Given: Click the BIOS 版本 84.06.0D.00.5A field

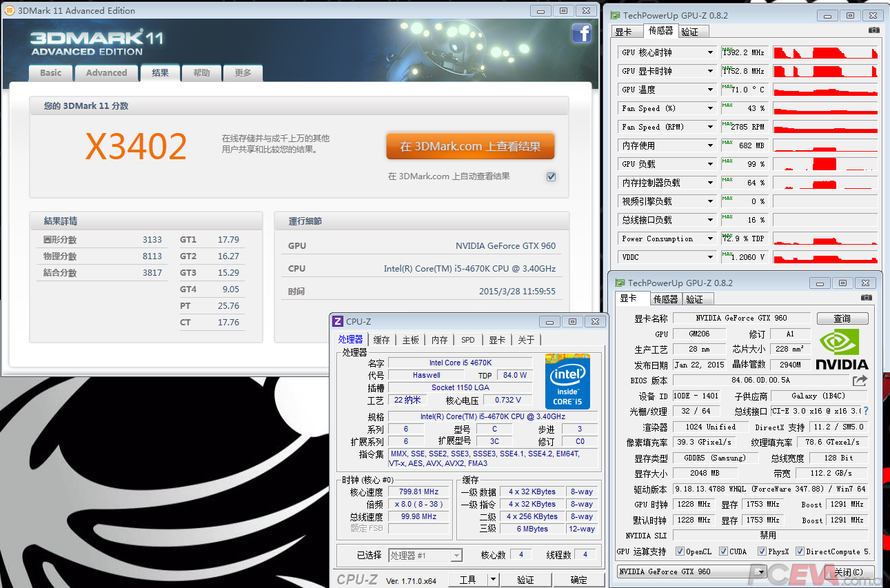Looking at the screenshot, I should click(762, 380).
